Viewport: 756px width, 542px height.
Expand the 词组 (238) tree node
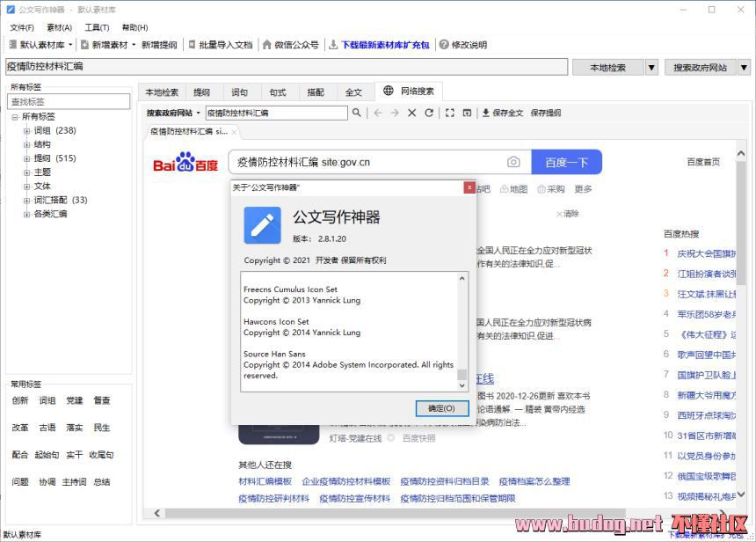coord(27,131)
